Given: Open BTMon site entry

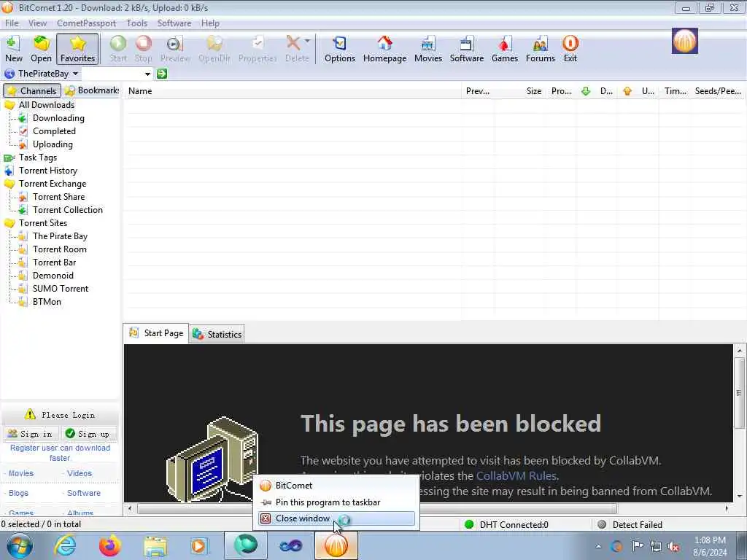Looking at the screenshot, I should pyautogui.click(x=47, y=301).
